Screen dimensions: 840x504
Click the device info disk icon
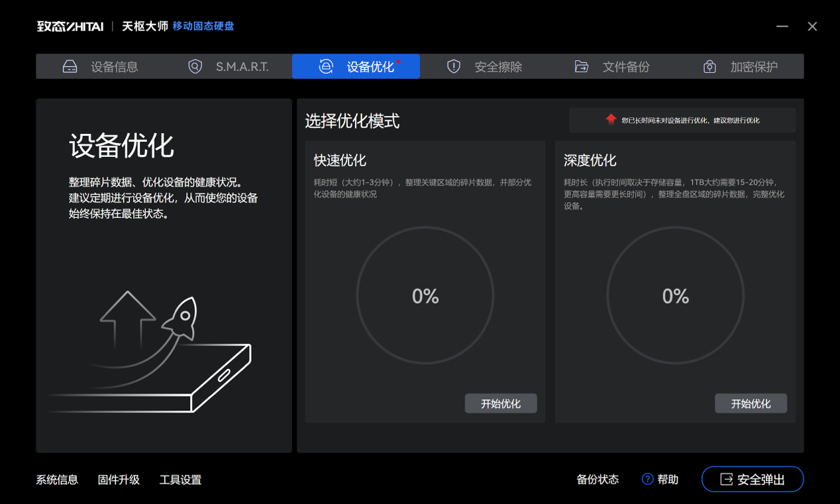[69, 66]
